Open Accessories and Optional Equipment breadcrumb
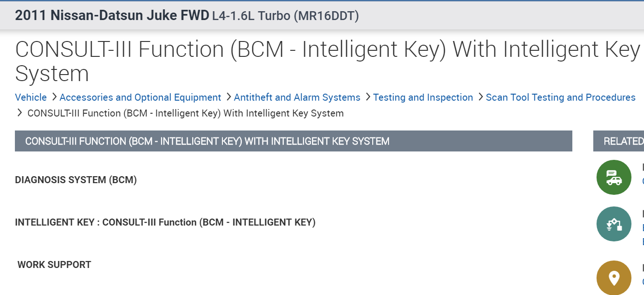This screenshot has width=644, height=295. 140,97
